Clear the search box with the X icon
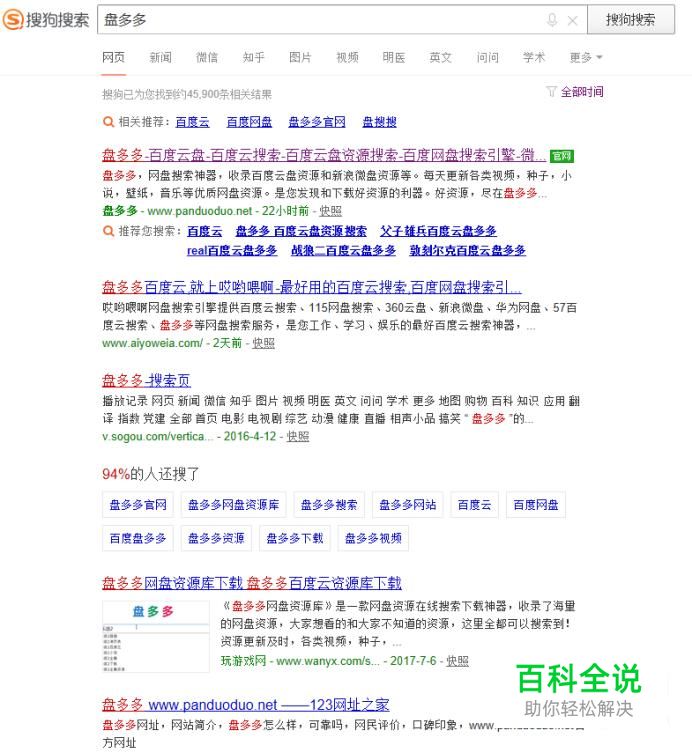The height and width of the screenshot is (753, 692). (x=572, y=20)
